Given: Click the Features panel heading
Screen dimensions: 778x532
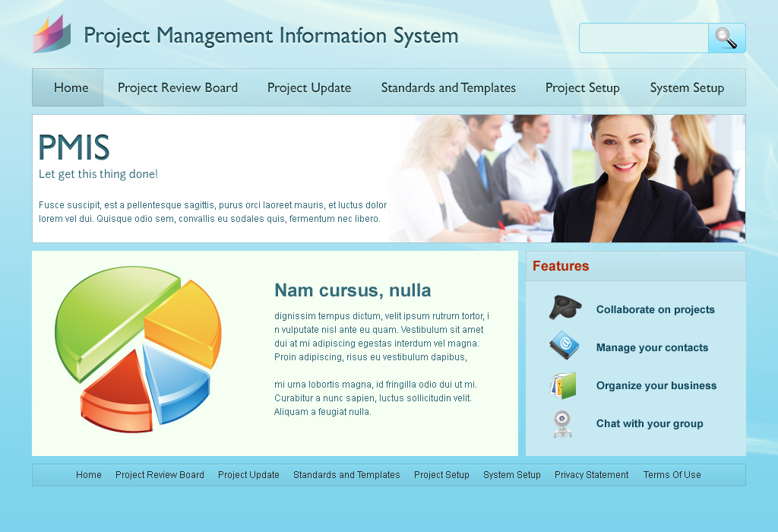Looking at the screenshot, I should pos(561,266).
